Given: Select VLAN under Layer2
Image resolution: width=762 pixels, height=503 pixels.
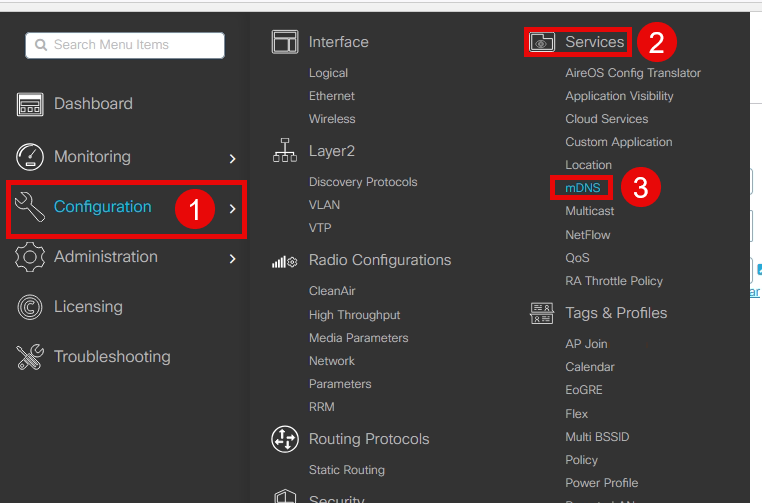Looking at the screenshot, I should 324,204.
